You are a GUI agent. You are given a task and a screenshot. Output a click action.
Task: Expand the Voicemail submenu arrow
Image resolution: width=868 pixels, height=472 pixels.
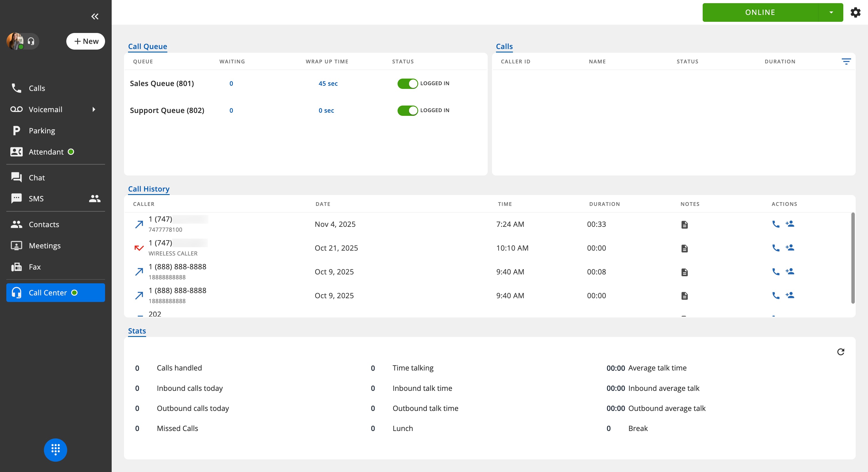pos(94,110)
